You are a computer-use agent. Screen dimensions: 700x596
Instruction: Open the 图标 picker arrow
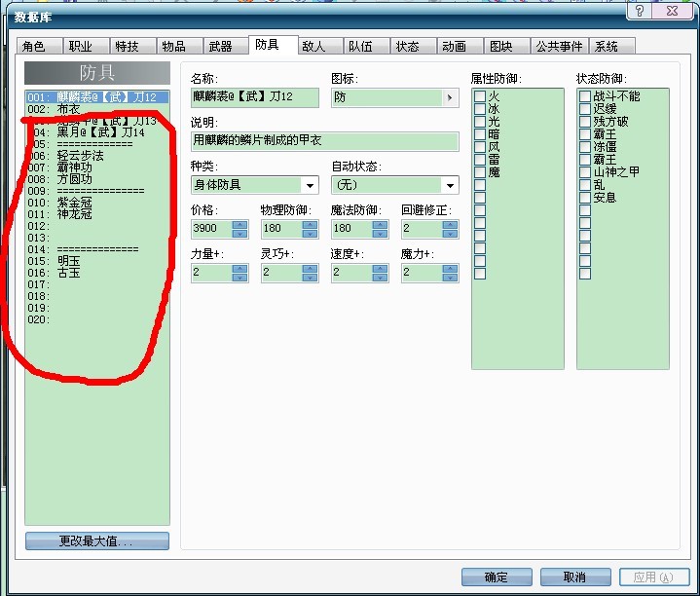tap(450, 97)
